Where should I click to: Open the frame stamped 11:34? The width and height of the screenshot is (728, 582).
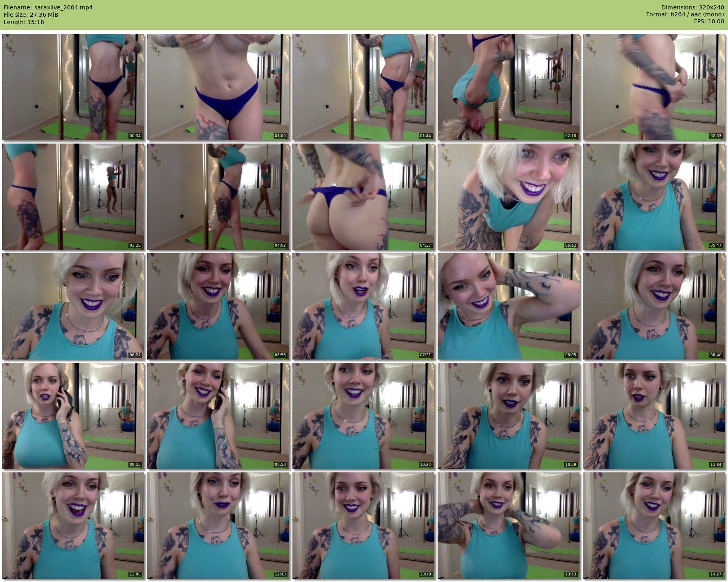coord(654,416)
